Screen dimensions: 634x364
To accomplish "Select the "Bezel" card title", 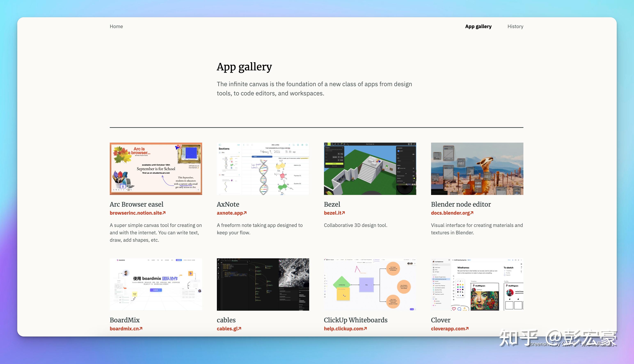I will pyautogui.click(x=332, y=204).
